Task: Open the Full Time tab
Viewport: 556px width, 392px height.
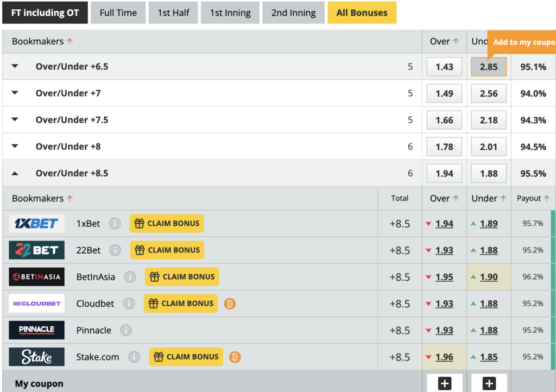Action: click(118, 13)
